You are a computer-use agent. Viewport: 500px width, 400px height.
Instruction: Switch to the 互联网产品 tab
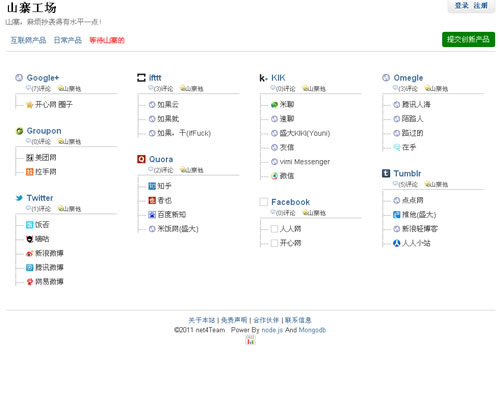[x=28, y=40]
